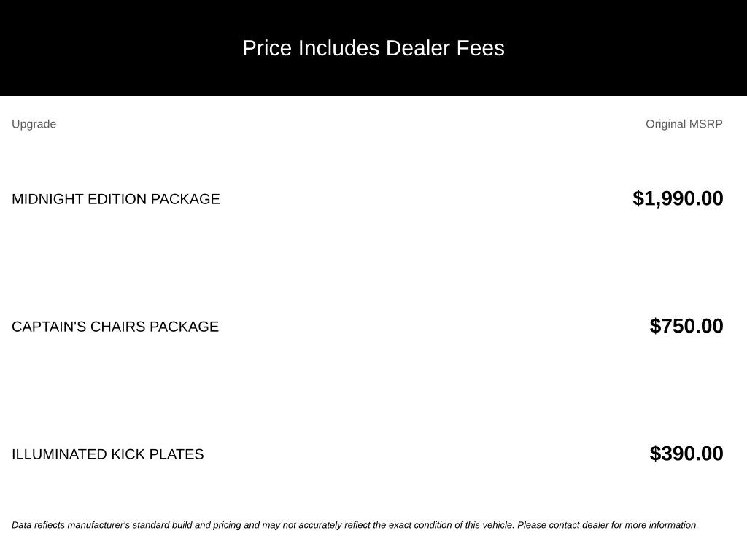This screenshot has height=560, width=747.
Task: Click the words 'KICK PLATES'
Action: click(x=158, y=454)
